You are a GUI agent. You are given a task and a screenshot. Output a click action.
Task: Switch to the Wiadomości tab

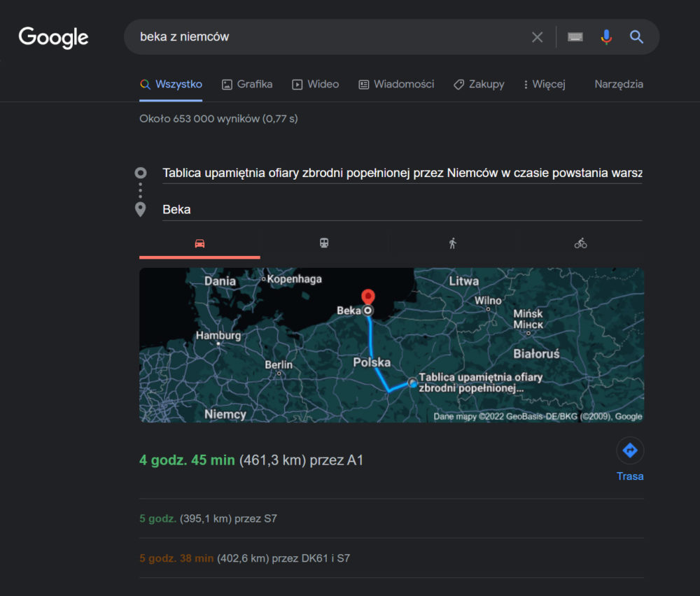point(396,85)
